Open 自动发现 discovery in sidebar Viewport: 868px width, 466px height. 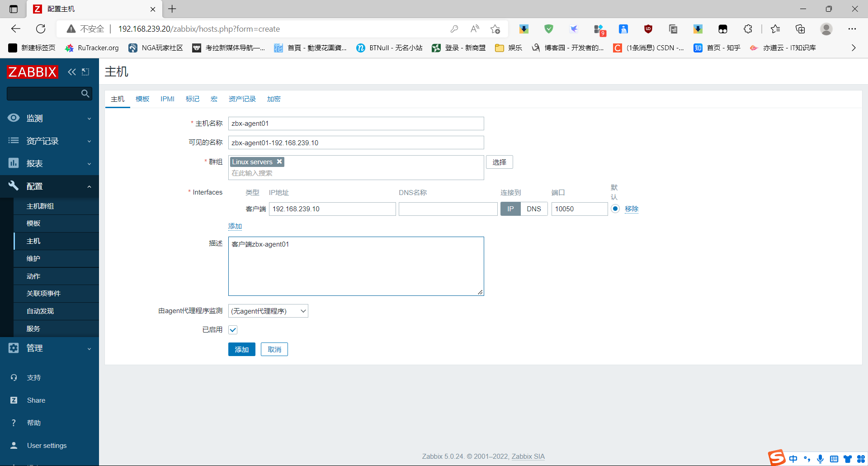(56, 311)
